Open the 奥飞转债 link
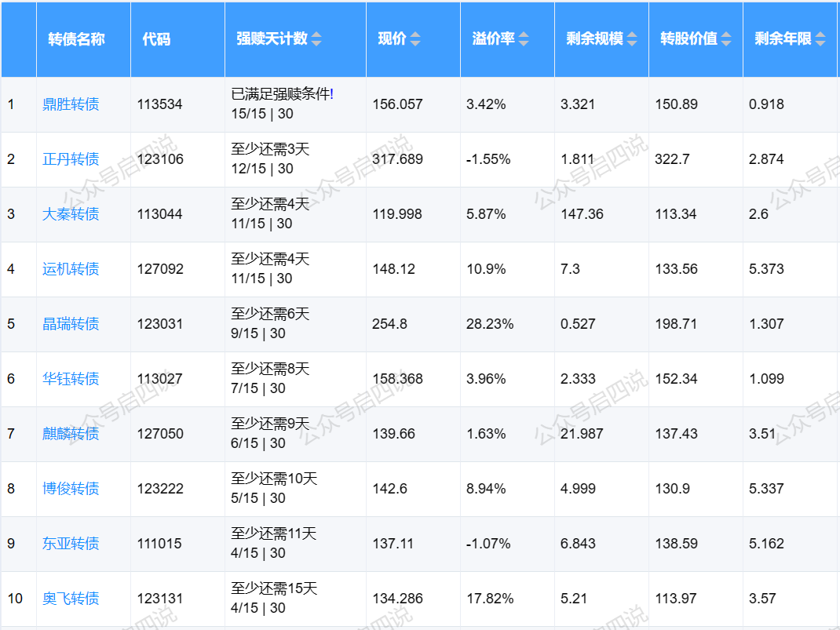840x630 pixels. coord(71,599)
